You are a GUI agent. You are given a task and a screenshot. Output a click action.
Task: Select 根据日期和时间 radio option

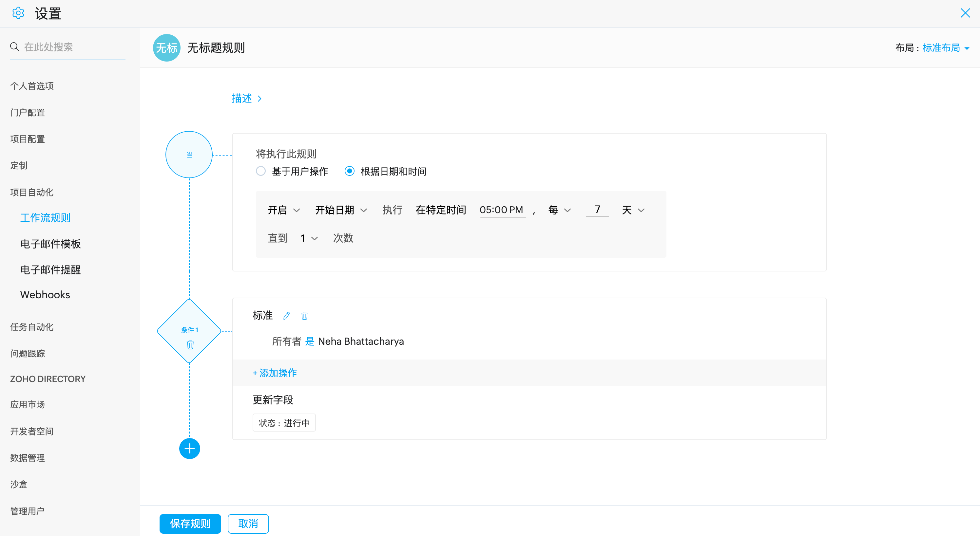click(349, 172)
